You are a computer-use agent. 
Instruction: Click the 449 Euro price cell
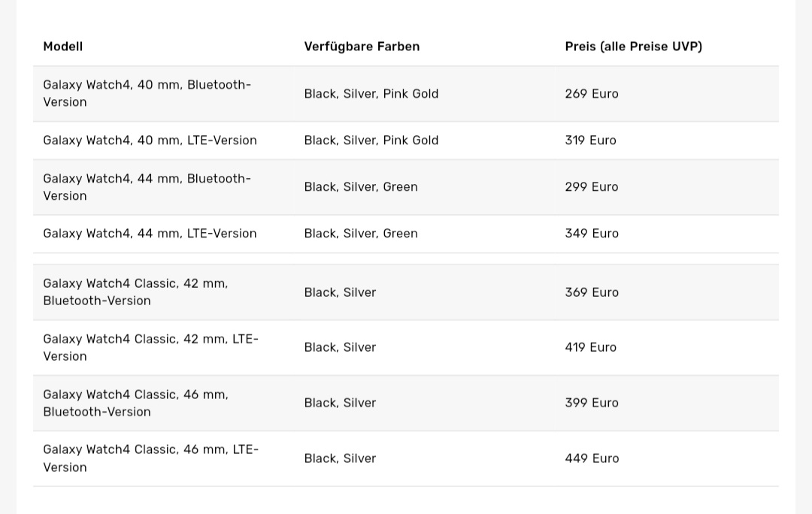[592, 458]
